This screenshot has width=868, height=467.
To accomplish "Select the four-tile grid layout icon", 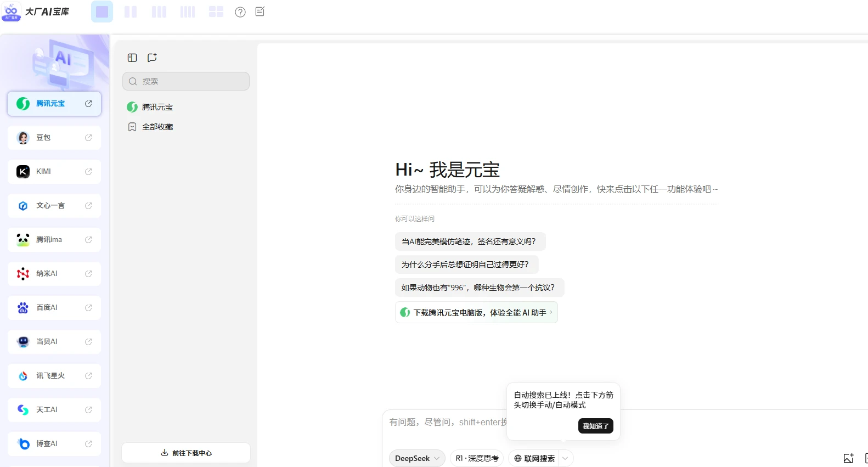I will [x=216, y=12].
